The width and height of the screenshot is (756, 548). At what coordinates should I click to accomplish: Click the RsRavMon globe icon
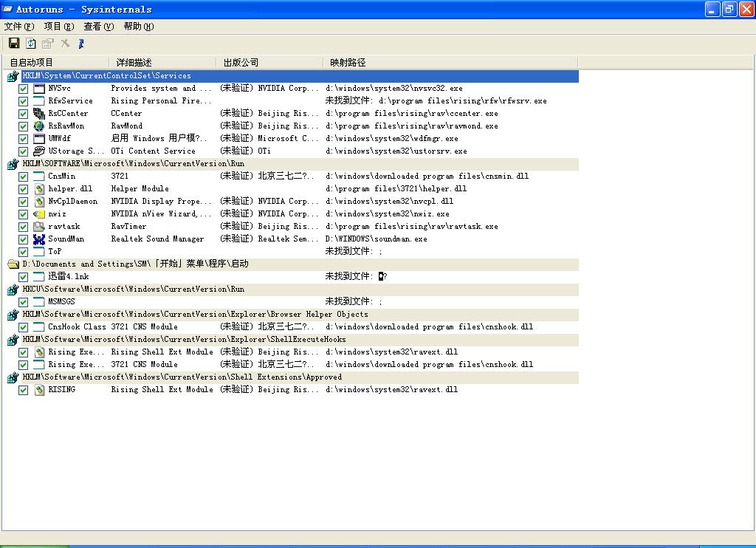click(39, 126)
